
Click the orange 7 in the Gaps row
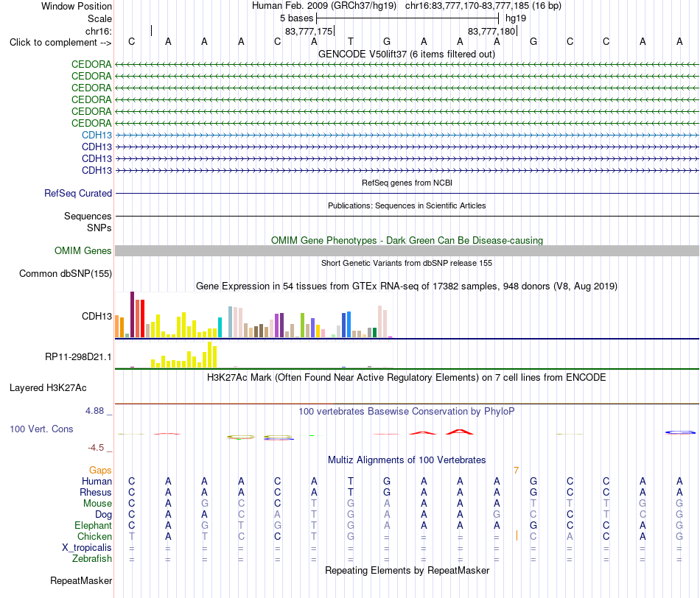coord(516,471)
